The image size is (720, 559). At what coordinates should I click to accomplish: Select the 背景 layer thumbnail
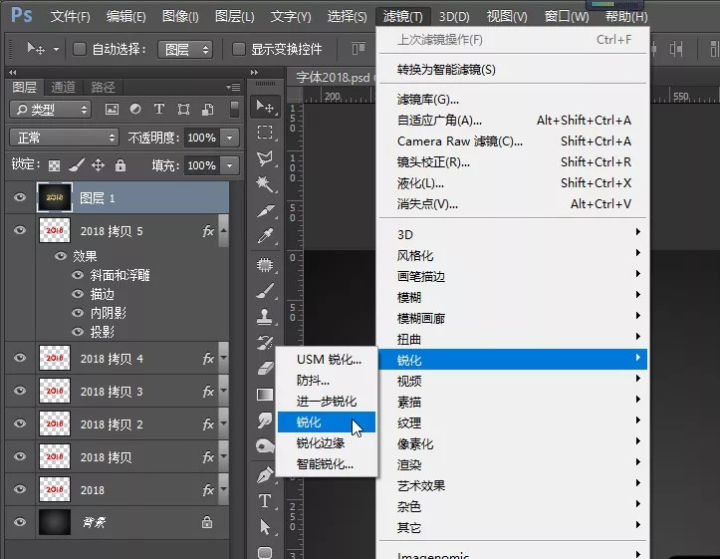(54, 521)
